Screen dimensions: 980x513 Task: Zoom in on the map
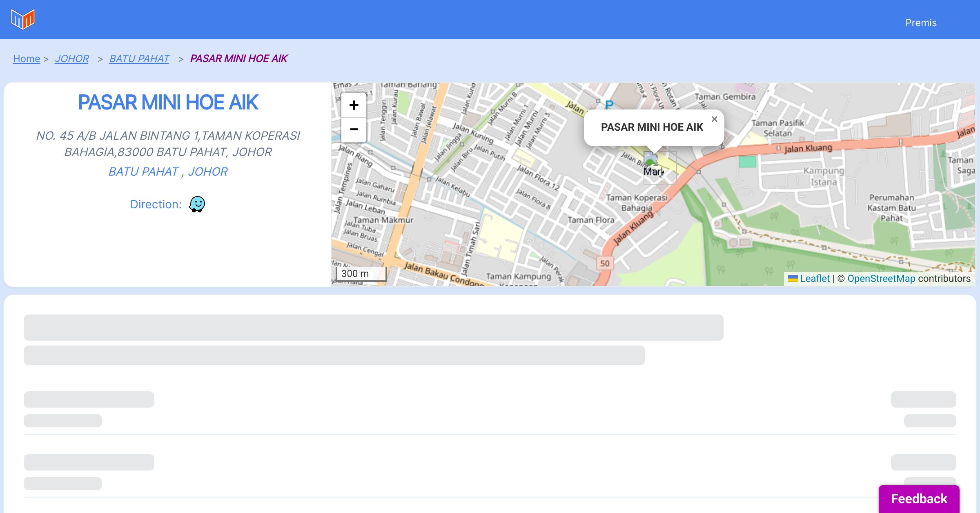[x=354, y=105]
